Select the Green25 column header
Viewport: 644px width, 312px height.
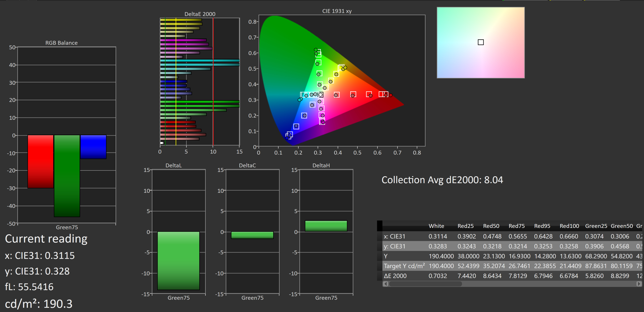coord(596,226)
